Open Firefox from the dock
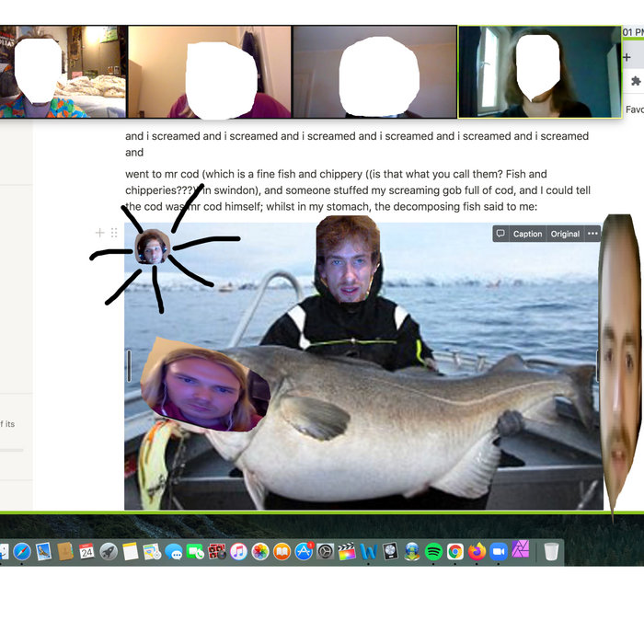The height and width of the screenshot is (644, 644). tap(477, 552)
